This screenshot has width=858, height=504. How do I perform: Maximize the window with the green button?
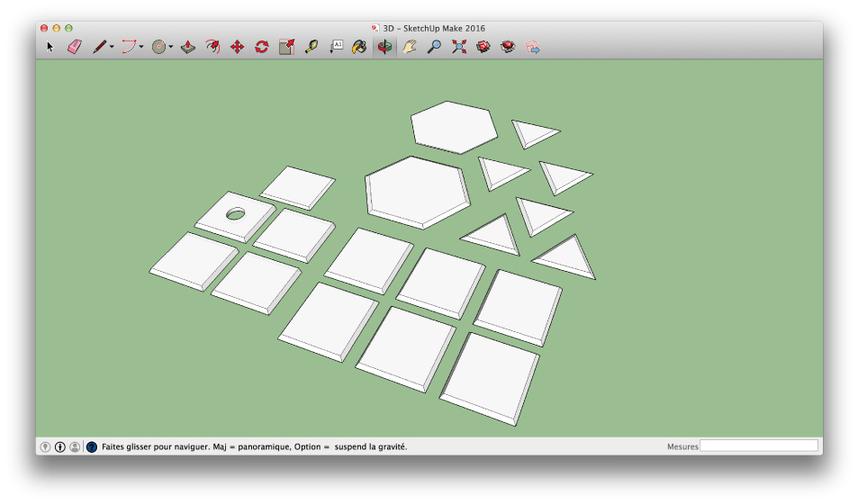click(68, 28)
